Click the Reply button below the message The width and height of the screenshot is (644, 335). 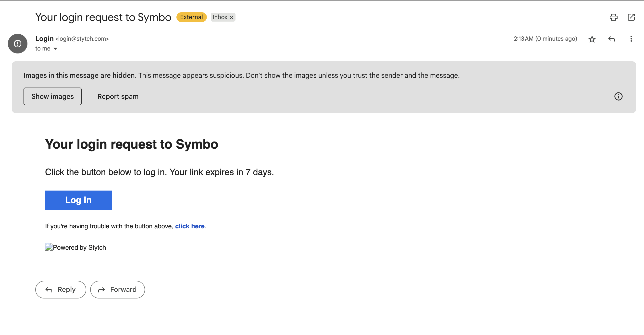61,289
